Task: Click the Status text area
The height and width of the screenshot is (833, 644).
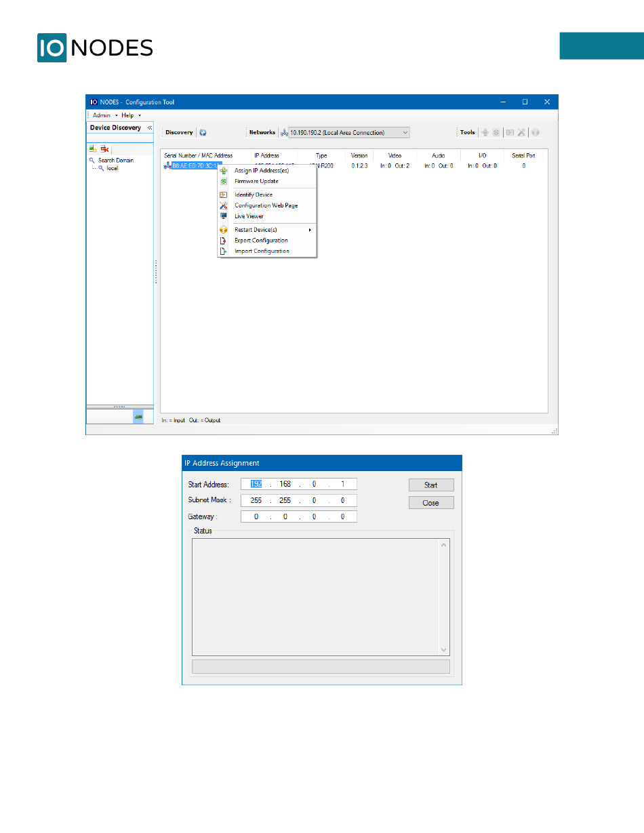Action: (x=316, y=597)
